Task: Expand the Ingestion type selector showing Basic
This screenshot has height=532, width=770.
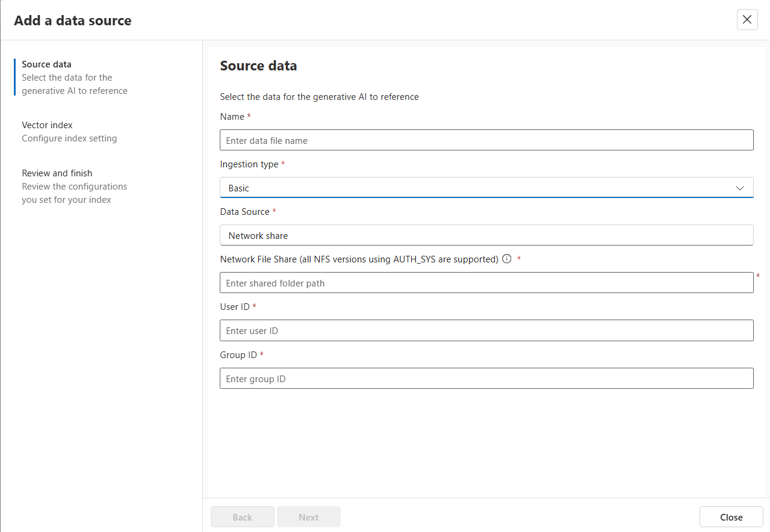Action: (486, 187)
